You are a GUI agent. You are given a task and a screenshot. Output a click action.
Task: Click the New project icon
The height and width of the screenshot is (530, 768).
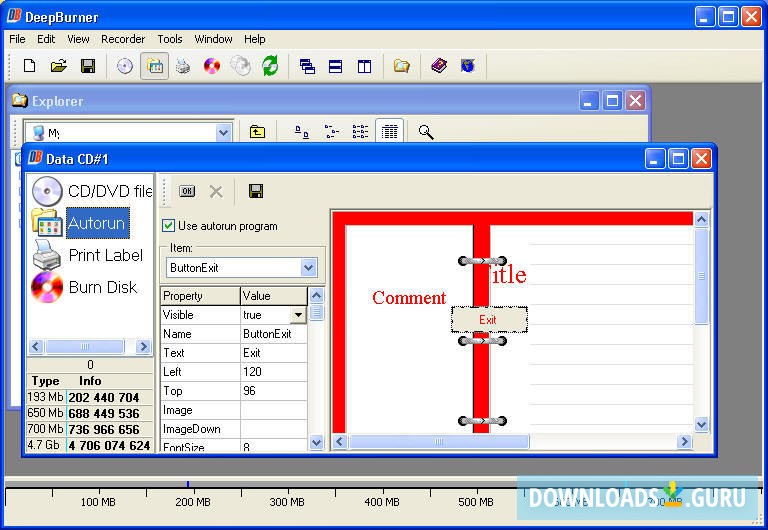[x=29, y=66]
